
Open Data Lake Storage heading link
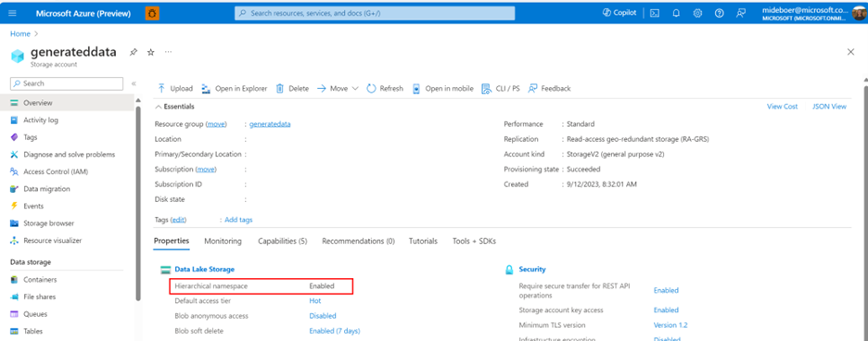point(204,269)
